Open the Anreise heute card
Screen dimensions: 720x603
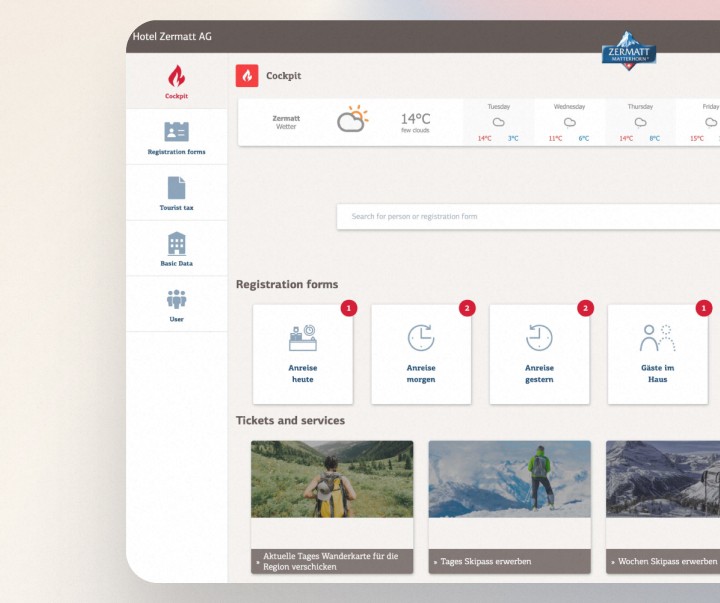click(x=303, y=354)
